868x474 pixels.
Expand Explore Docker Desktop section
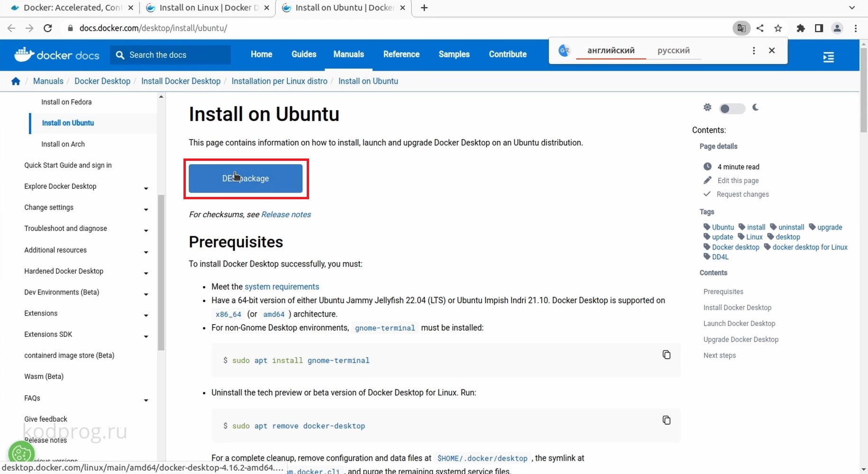point(146,188)
